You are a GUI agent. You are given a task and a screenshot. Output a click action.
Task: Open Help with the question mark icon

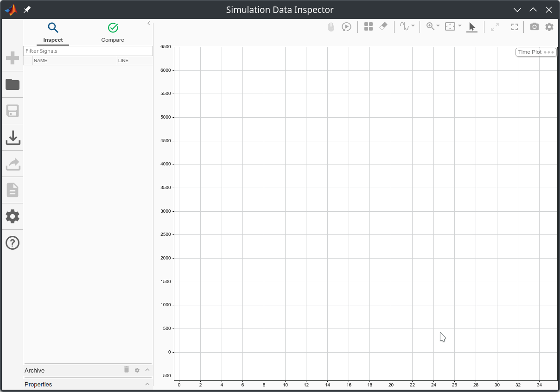pos(13,243)
